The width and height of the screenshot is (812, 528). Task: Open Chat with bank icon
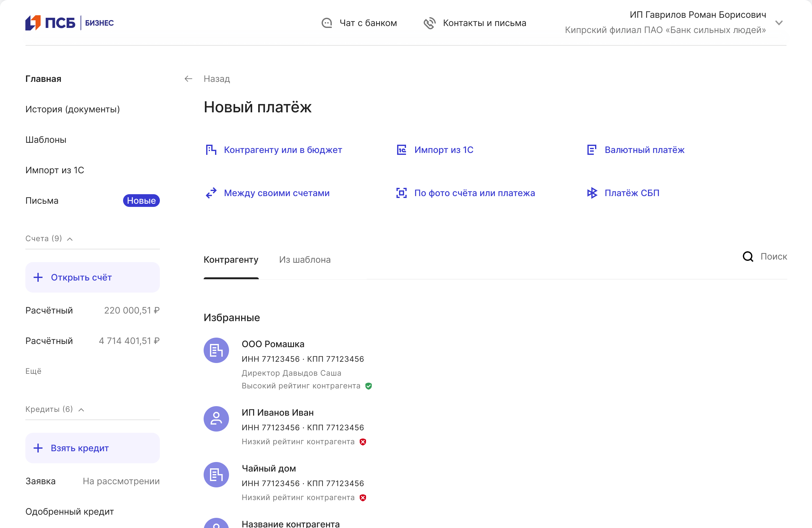click(x=326, y=23)
